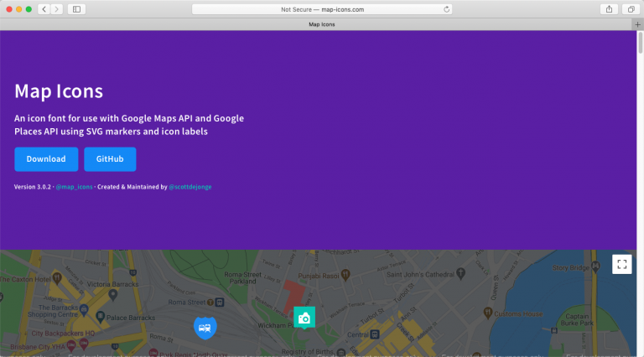Click the Registry of Births label
The image size is (644, 357).
(308, 352)
